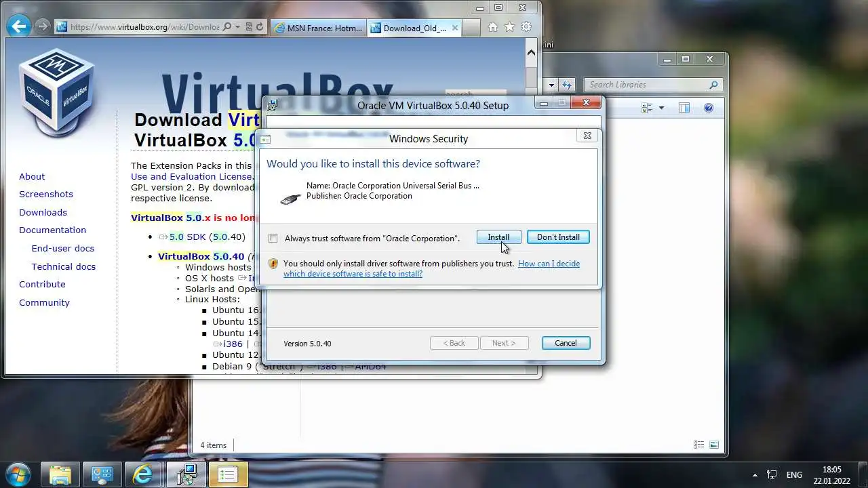This screenshot has width=868, height=488.
Task: Open the address bar autocomplete dropdown
Action: (x=237, y=27)
